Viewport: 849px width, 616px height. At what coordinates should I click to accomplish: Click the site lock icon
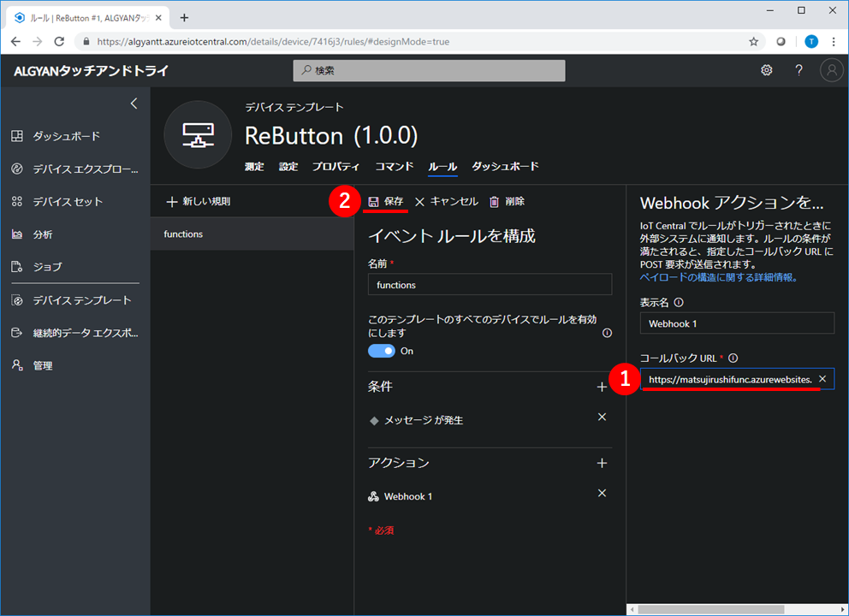point(86,42)
